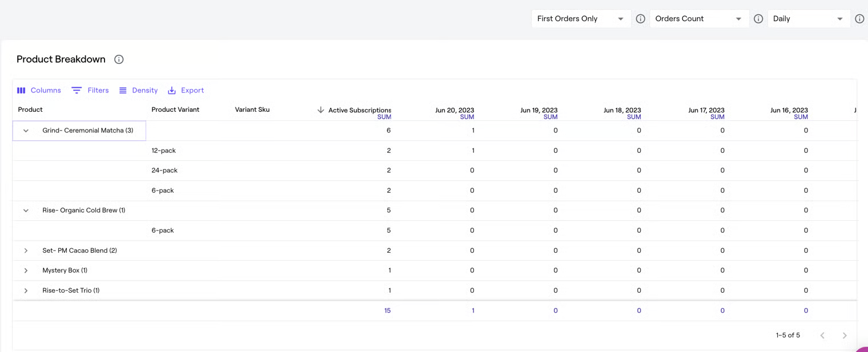Viewport: 868px width, 352px height.
Task: Click info icon next to Daily dropdown
Action: coord(859,19)
